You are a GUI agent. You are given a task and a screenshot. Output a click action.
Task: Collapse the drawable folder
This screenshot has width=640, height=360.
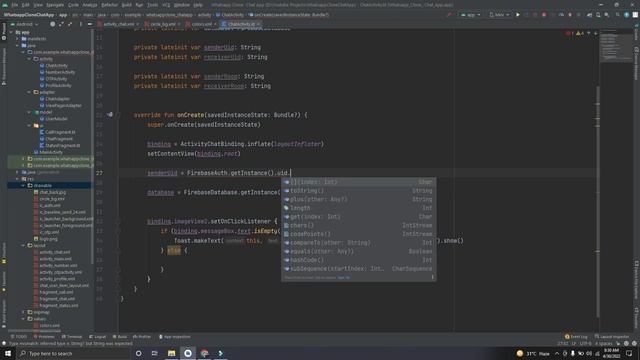pyautogui.click(x=23, y=185)
